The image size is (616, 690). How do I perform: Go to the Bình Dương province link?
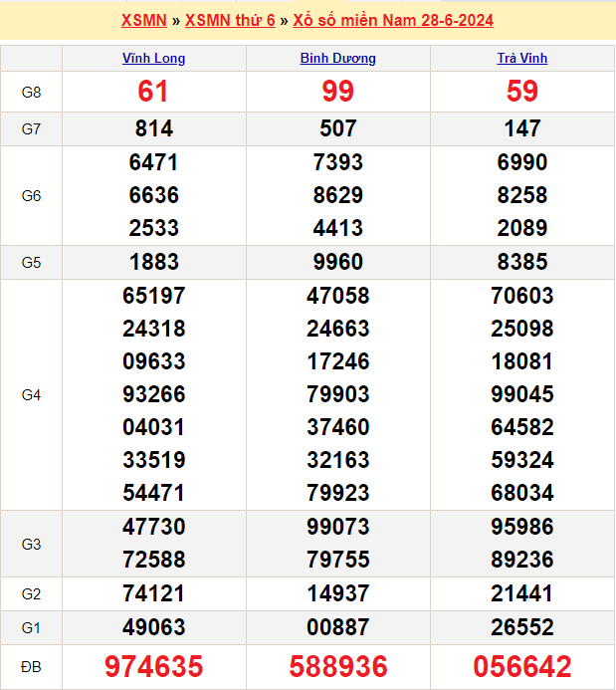[337, 58]
